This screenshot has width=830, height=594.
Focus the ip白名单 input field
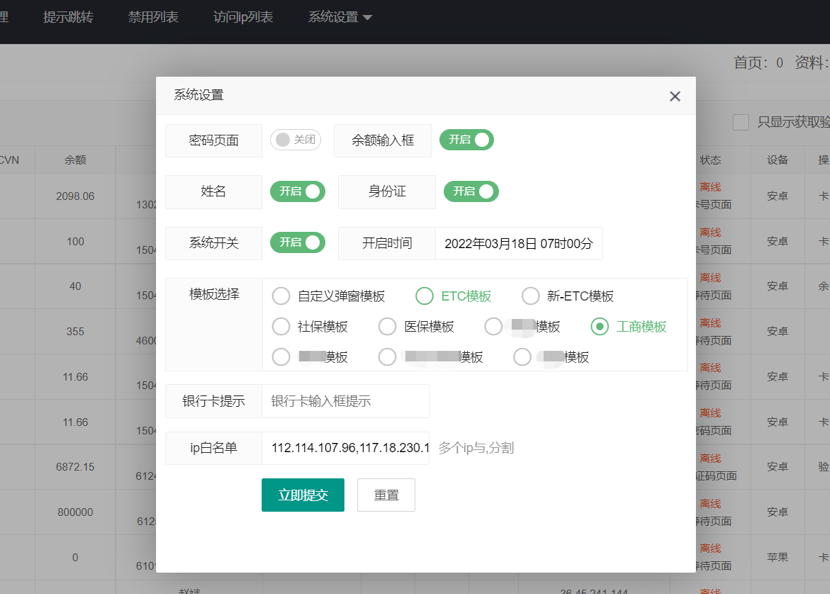(x=346, y=448)
